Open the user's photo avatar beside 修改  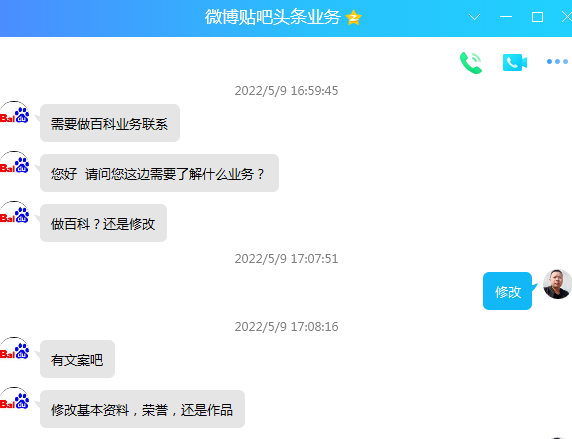(557, 284)
